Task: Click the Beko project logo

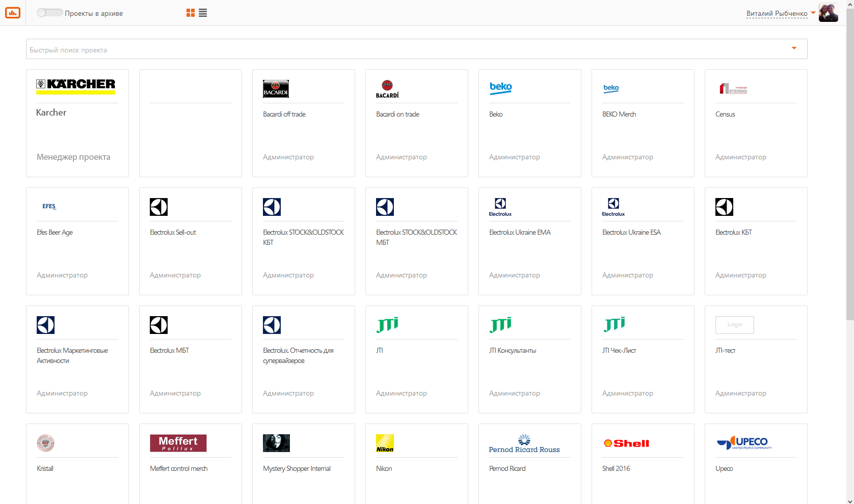Action: pyautogui.click(x=501, y=88)
